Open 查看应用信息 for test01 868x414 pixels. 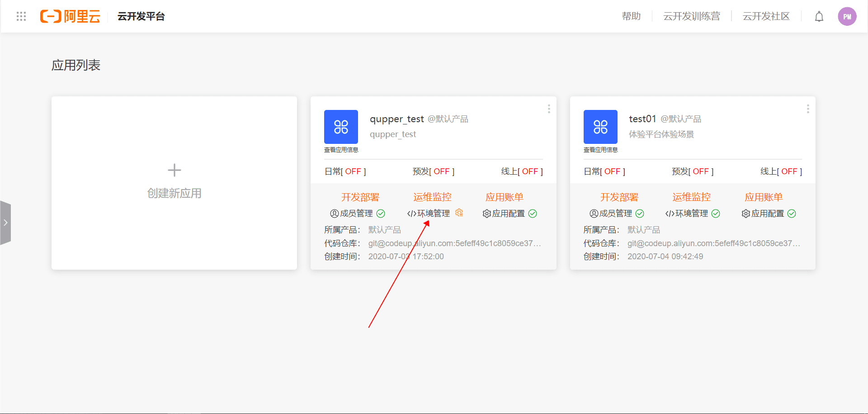point(600,150)
